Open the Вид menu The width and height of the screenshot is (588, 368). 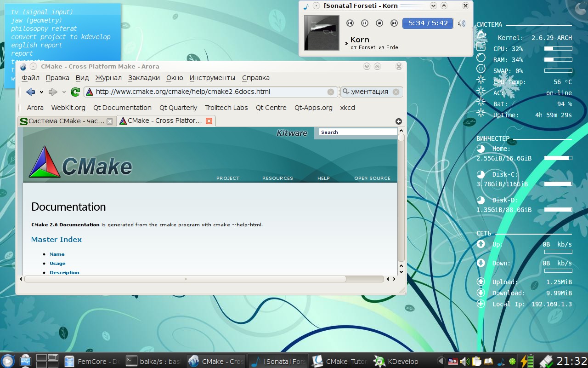coord(82,78)
